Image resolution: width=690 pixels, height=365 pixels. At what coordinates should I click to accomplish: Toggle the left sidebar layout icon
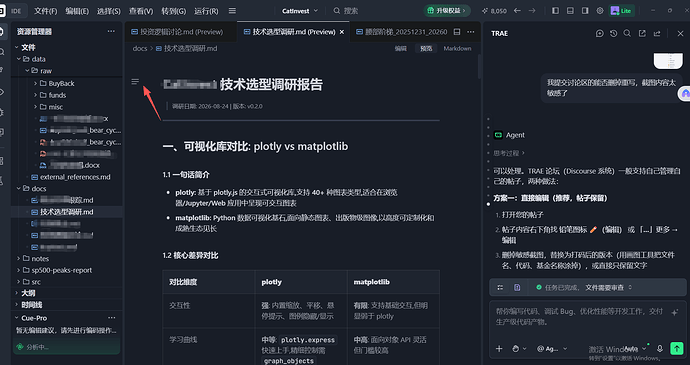[x=555, y=11]
